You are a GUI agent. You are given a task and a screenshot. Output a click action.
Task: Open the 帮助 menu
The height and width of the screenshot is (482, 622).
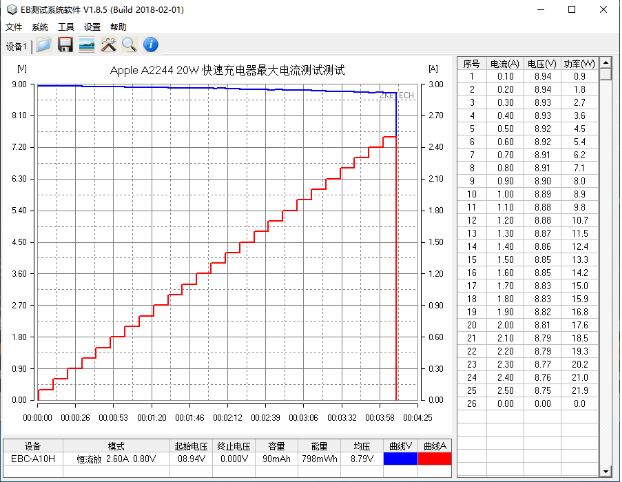click(x=118, y=27)
